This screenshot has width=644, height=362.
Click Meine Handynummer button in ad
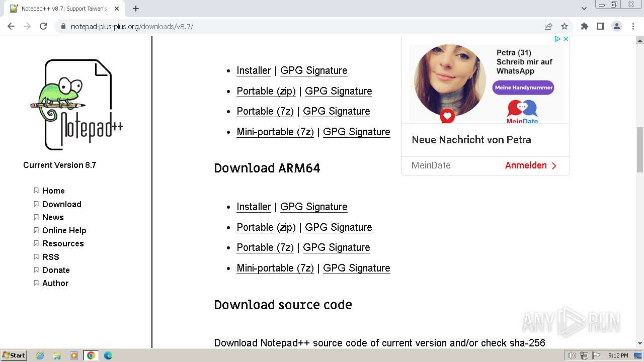523,87
